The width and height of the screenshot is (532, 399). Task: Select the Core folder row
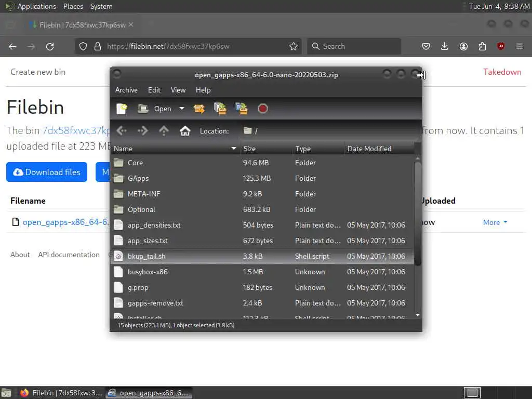tap(262, 163)
